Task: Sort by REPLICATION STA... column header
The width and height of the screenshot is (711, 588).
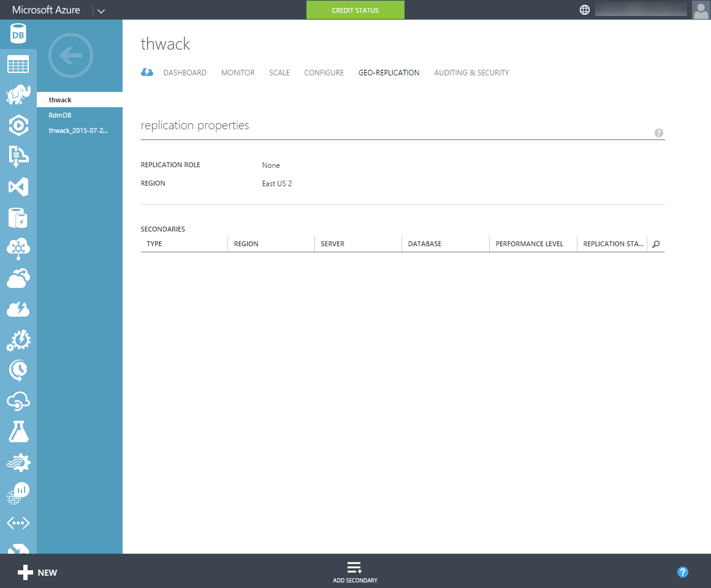Action: pos(612,244)
